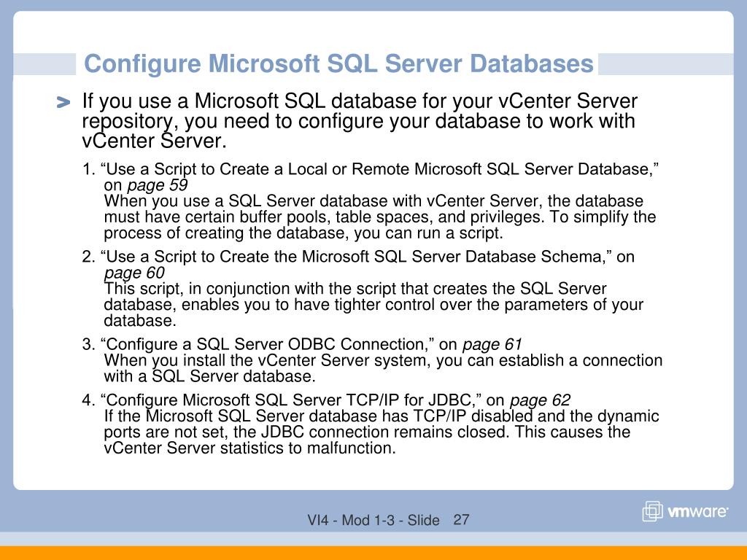This screenshot has height=560, width=747.
Task: Open the "page 60" reference link
Action: 135,273
